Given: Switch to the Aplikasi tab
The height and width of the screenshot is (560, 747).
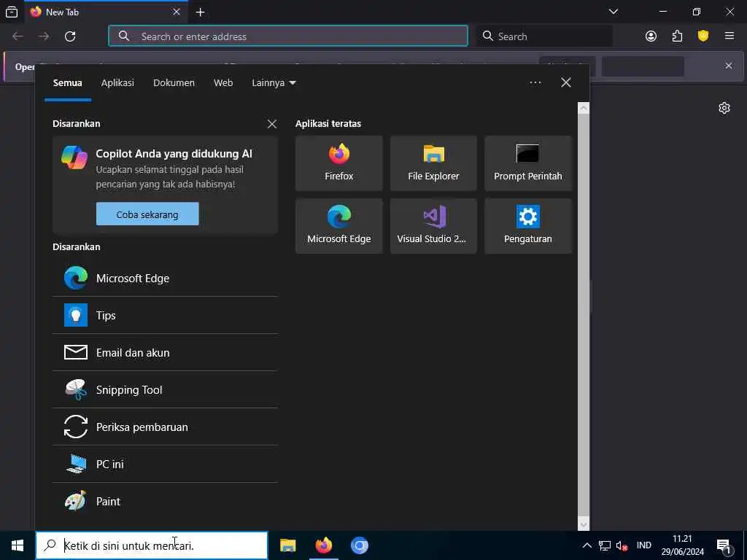Looking at the screenshot, I should pos(117,83).
